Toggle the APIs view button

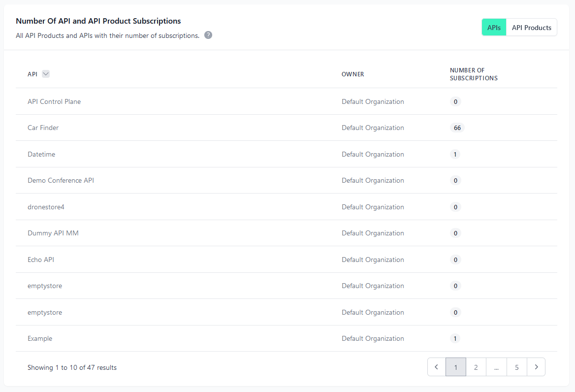click(x=494, y=27)
